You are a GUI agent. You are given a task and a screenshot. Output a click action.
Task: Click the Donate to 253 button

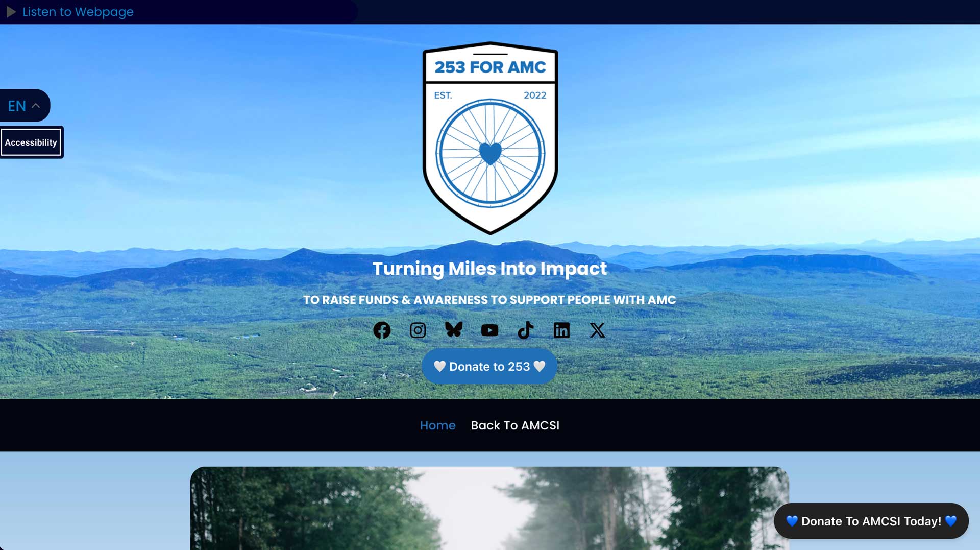click(x=489, y=367)
